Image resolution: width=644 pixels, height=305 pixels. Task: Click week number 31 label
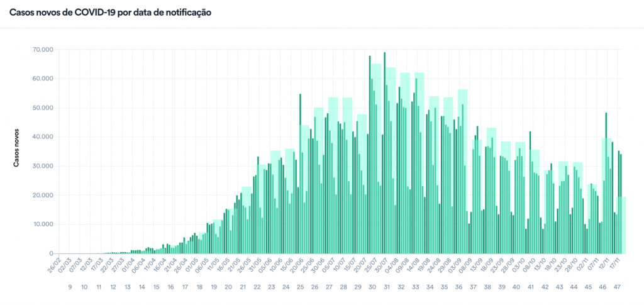point(387,287)
